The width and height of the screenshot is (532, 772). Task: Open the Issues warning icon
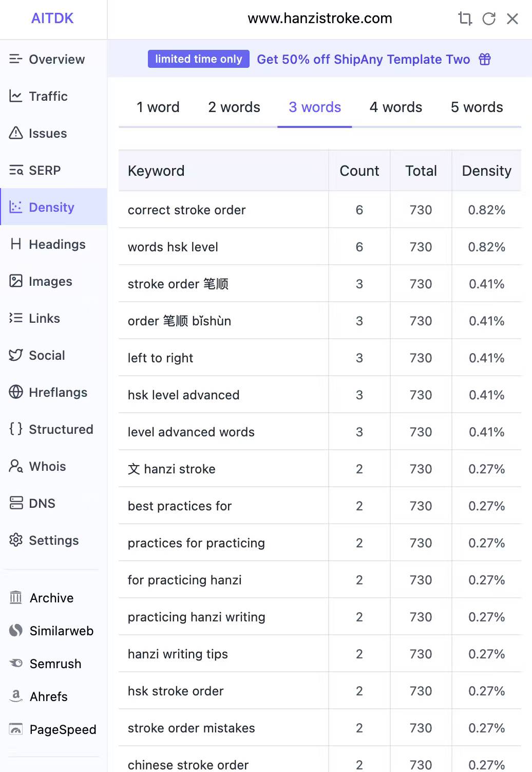[x=16, y=133]
